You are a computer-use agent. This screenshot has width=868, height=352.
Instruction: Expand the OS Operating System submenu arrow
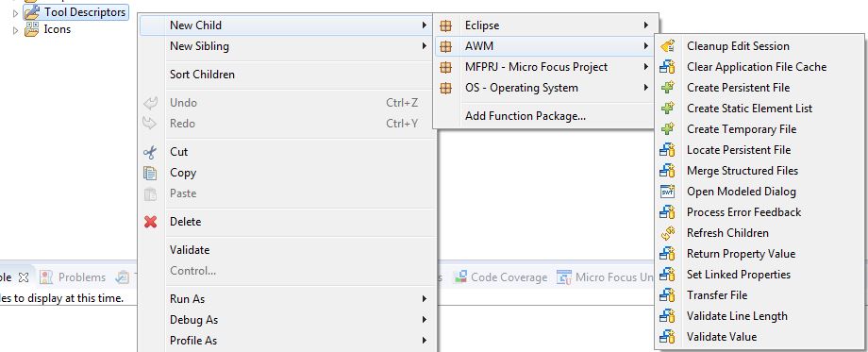[645, 88]
